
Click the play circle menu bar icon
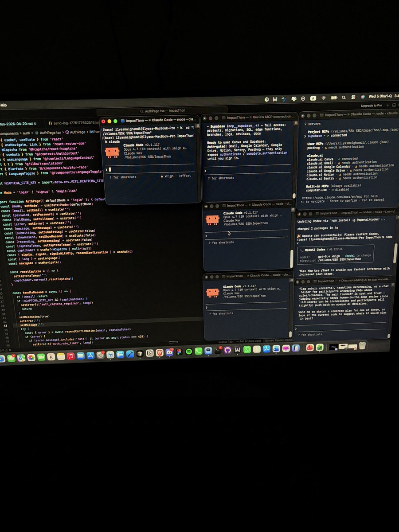pyautogui.click(x=303, y=98)
